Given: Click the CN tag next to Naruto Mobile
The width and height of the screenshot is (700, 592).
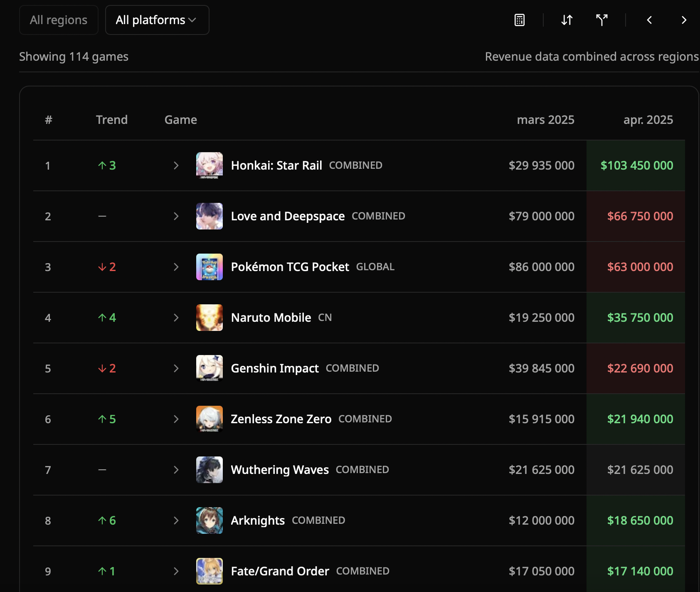Looking at the screenshot, I should [x=325, y=318].
